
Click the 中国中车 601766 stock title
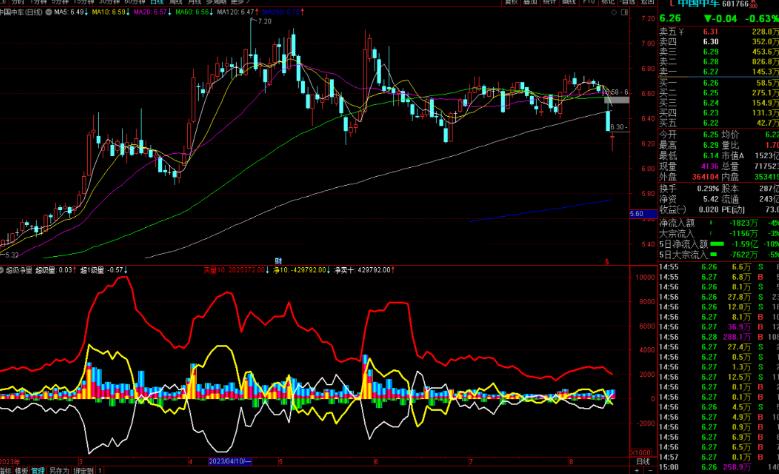tap(713, 4)
